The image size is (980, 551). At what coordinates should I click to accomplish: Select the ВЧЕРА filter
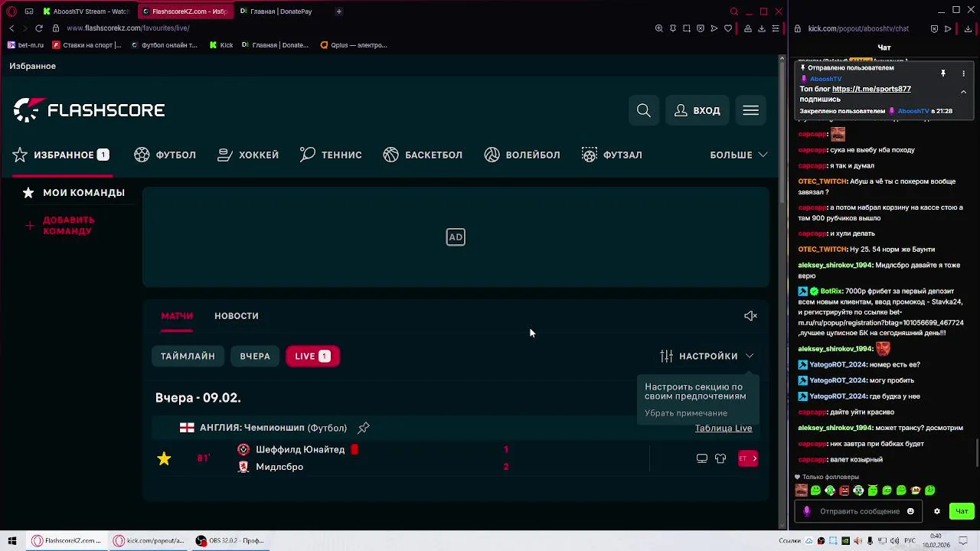(255, 356)
